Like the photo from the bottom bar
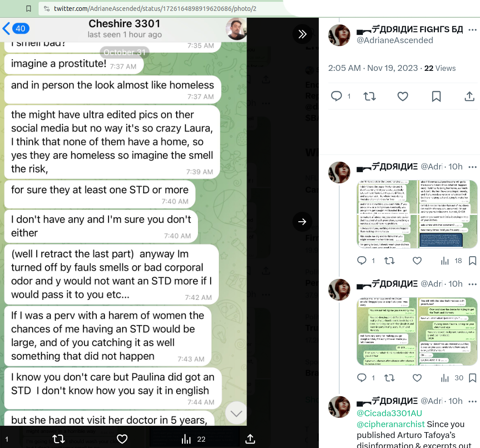This screenshot has width=480, height=448. pos(122,439)
